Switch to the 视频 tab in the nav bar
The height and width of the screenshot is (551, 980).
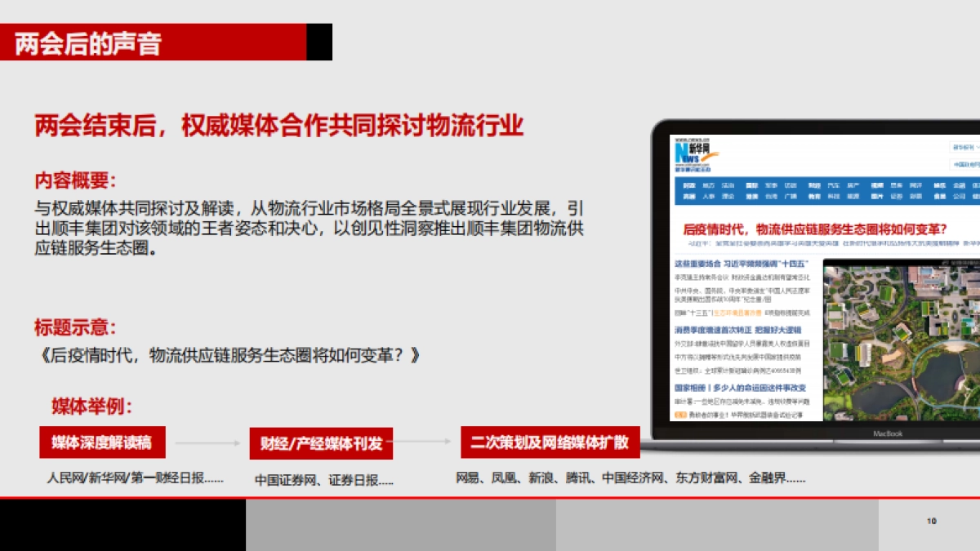878,185
